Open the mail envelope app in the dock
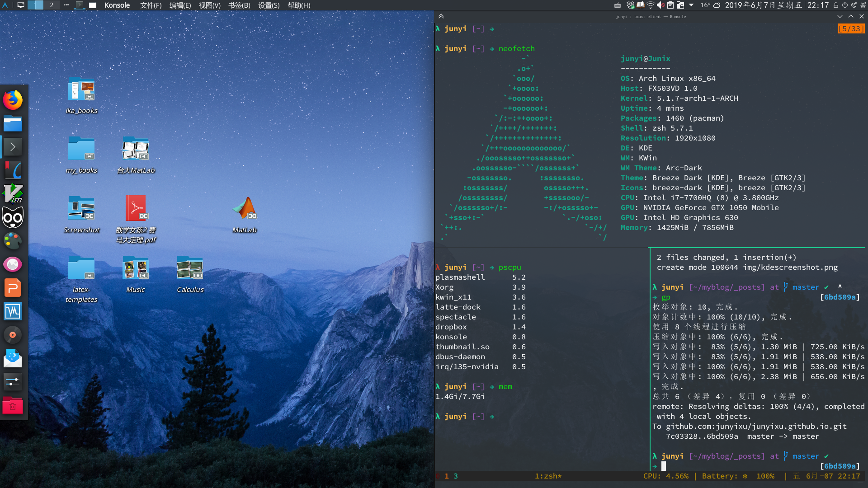Viewport: 868px width, 488px height. [x=13, y=358]
